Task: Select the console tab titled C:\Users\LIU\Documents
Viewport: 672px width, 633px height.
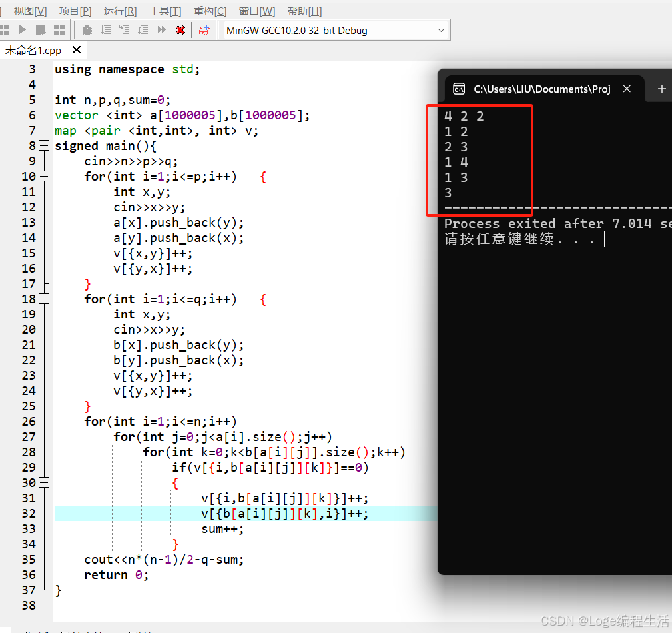Action: point(541,89)
